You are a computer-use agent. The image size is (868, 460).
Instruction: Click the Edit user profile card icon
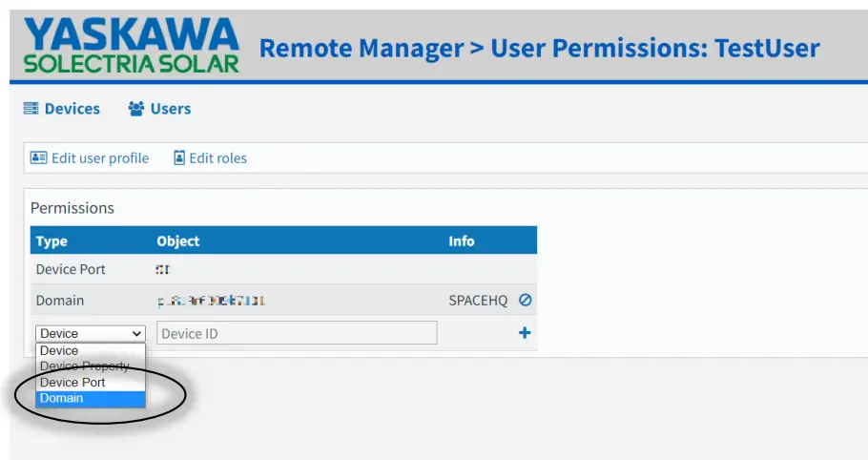(38, 157)
